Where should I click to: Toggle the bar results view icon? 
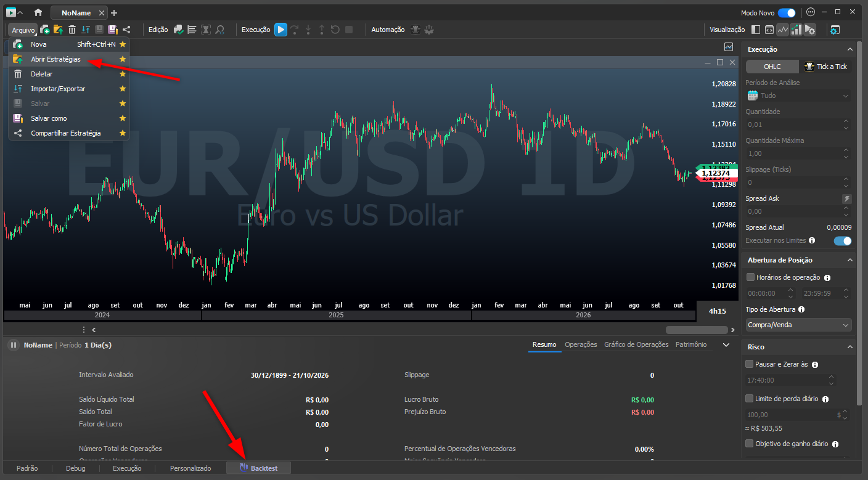coord(796,29)
